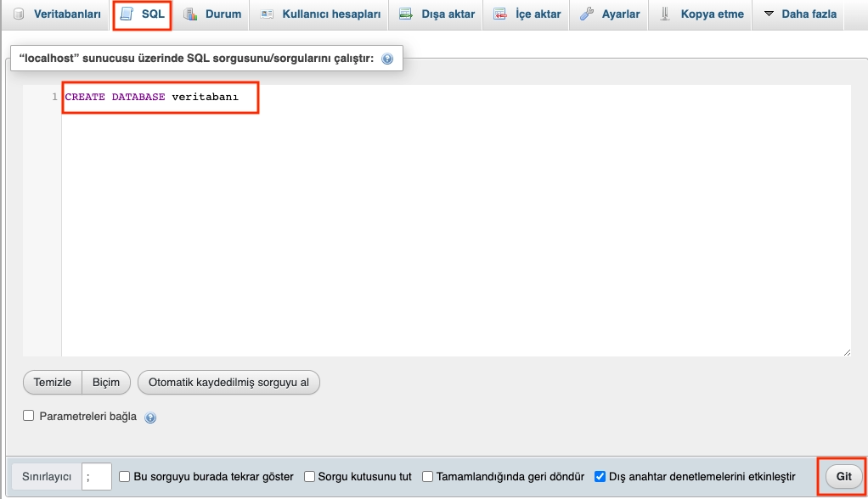Click the Kopya etme replication icon
Image resolution: width=868 pixels, height=499 pixels.
666,14
